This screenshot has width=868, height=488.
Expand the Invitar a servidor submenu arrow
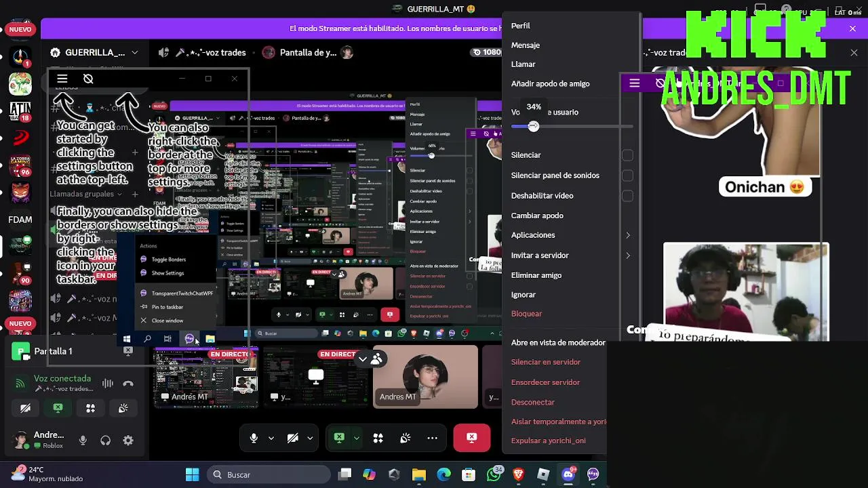(628, 256)
